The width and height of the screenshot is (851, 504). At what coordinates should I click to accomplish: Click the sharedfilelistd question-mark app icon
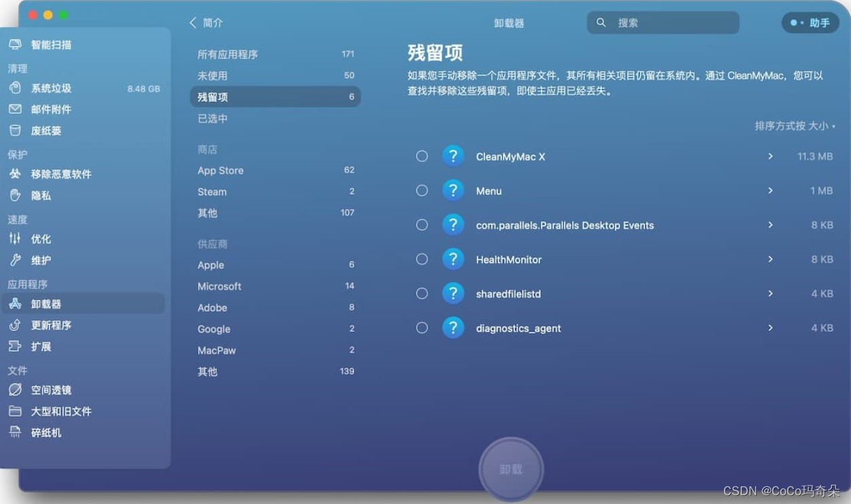[453, 294]
